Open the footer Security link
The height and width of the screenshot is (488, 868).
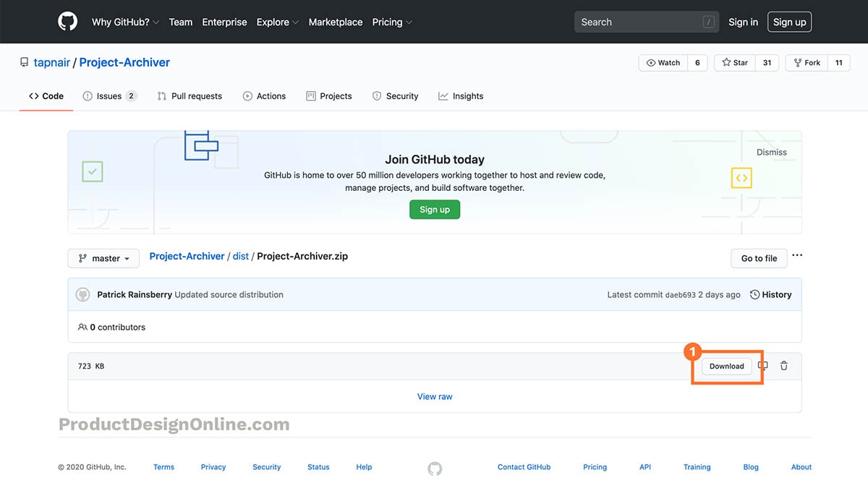[x=267, y=467]
